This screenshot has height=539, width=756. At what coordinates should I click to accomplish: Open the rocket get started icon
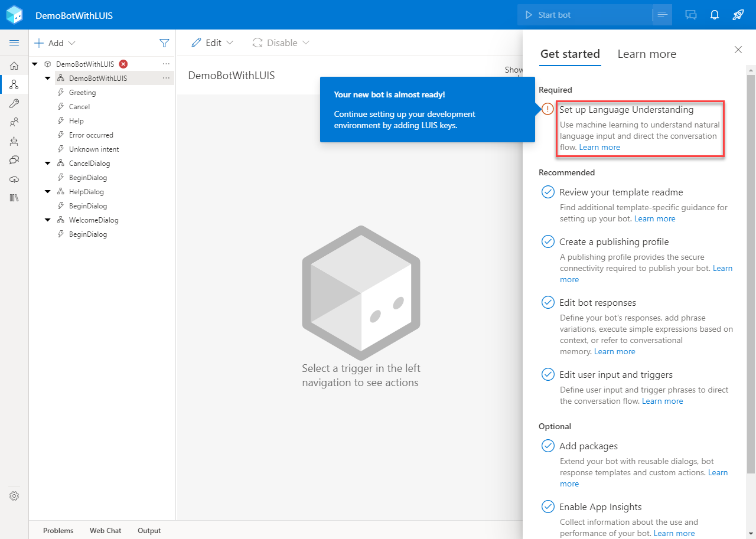click(738, 15)
